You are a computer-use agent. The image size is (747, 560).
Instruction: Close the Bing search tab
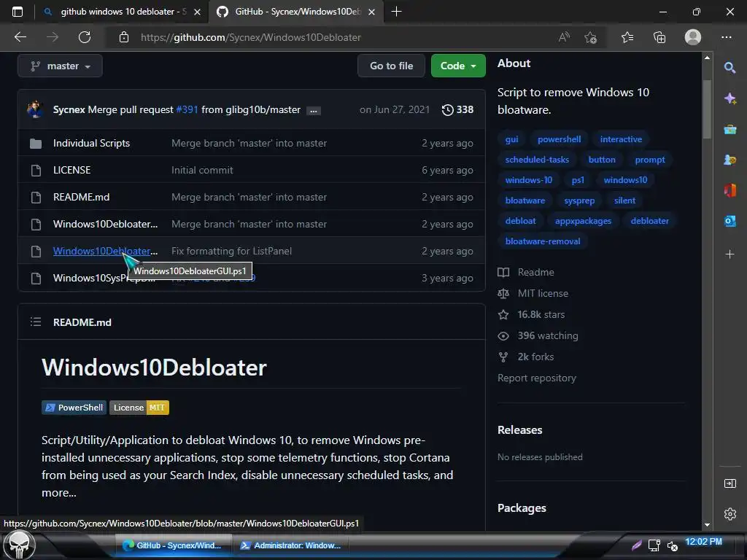[x=197, y=12]
